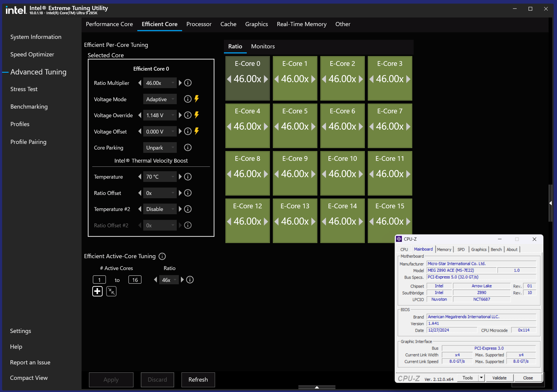Open the Monitors tab
The image size is (557, 392).
[263, 46]
